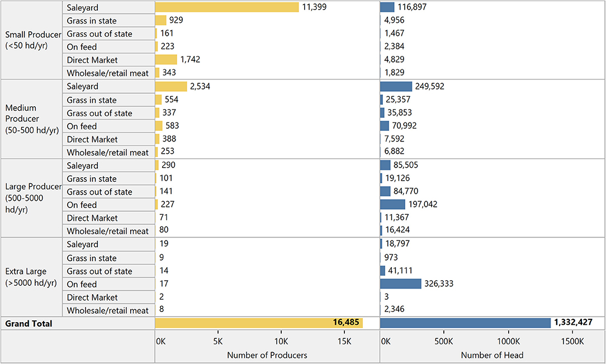The image size is (606, 364).
Task: Select the blue Grand Total head bar
Action: (x=465, y=323)
